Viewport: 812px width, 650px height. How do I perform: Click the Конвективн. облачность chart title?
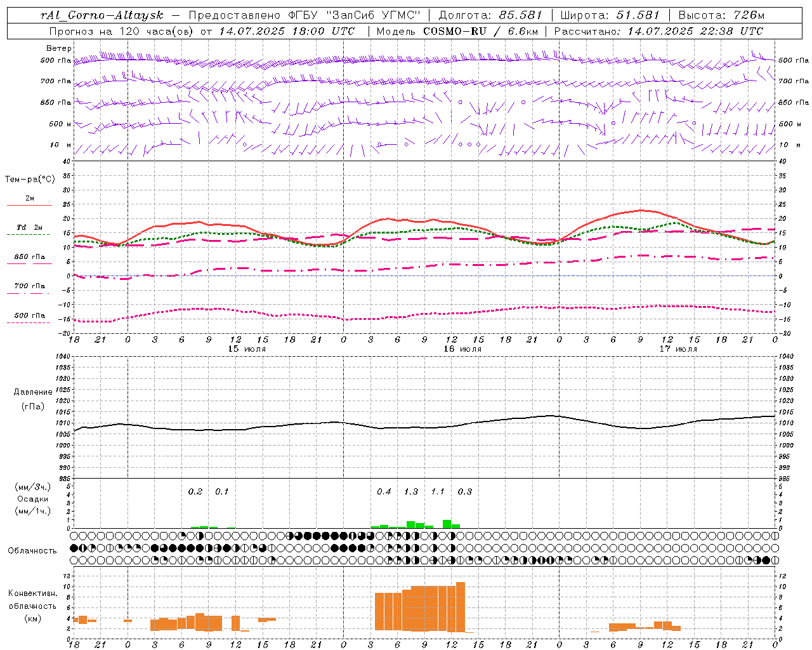pos(33,600)
